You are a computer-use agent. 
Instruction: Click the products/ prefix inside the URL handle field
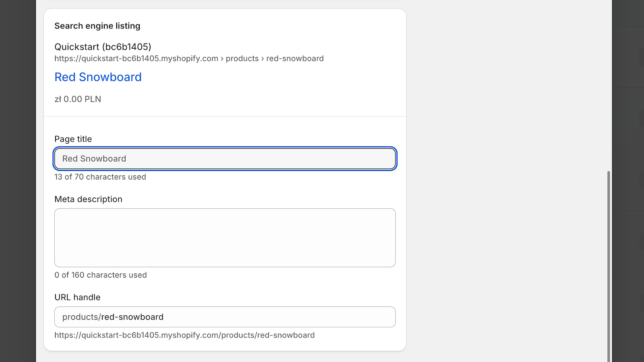point(82,317)
